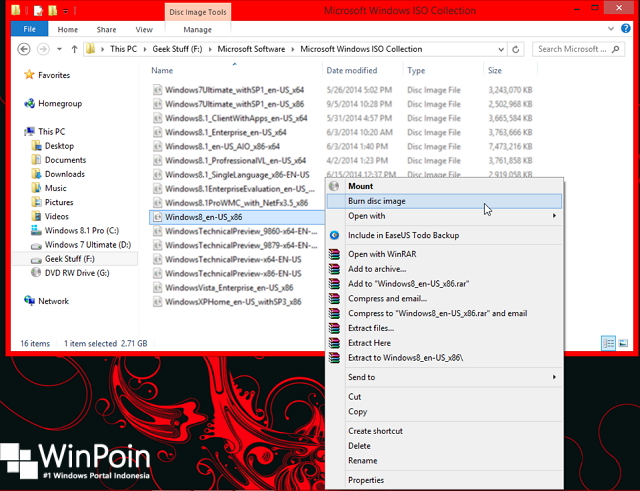Select Extract files... option

(x=444, y=328)
